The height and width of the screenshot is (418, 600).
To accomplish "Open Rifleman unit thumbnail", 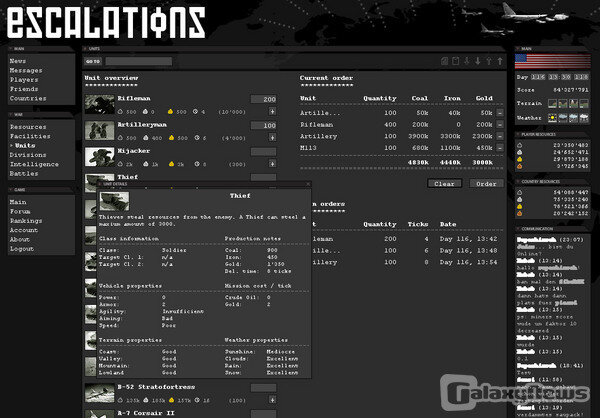I will coord(99,104).
